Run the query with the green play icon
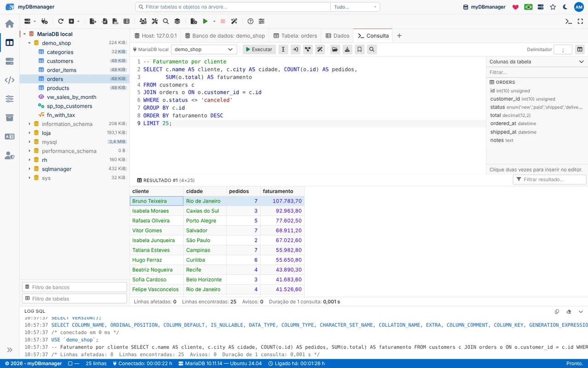 tap(205, 21)
